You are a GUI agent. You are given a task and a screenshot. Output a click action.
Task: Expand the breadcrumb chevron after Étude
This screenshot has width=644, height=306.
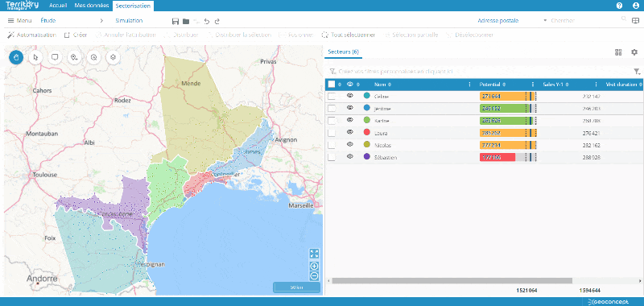coord(102,21)
